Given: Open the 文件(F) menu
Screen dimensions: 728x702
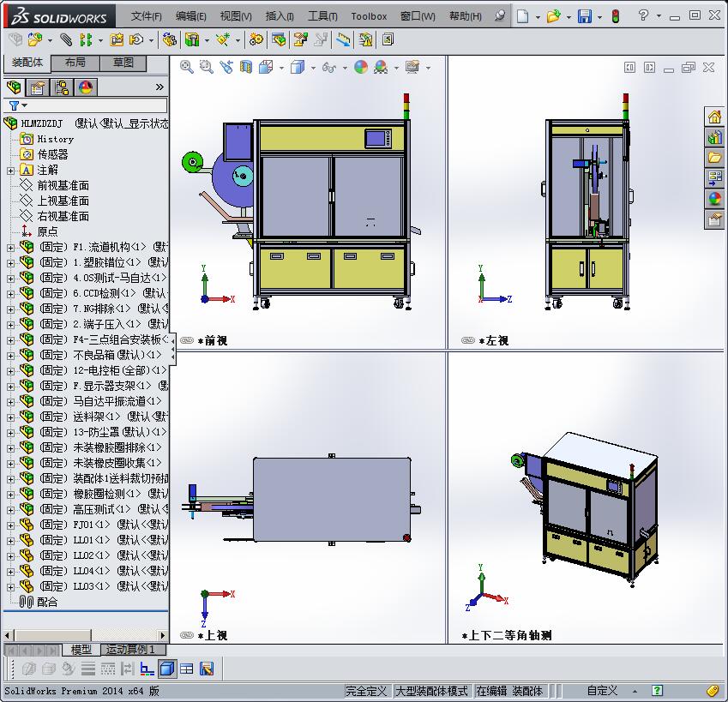Looking at the screenshot, I should click(x=146, y=16).
